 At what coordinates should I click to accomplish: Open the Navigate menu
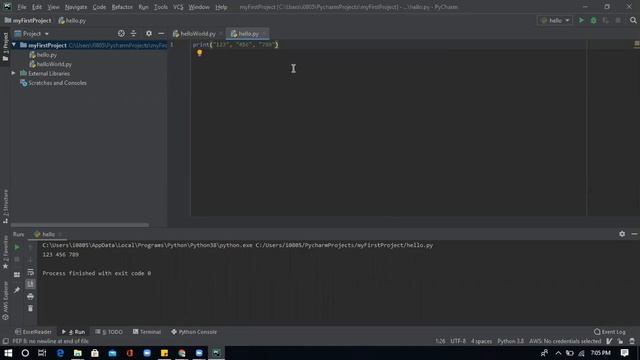coord(76,7)
